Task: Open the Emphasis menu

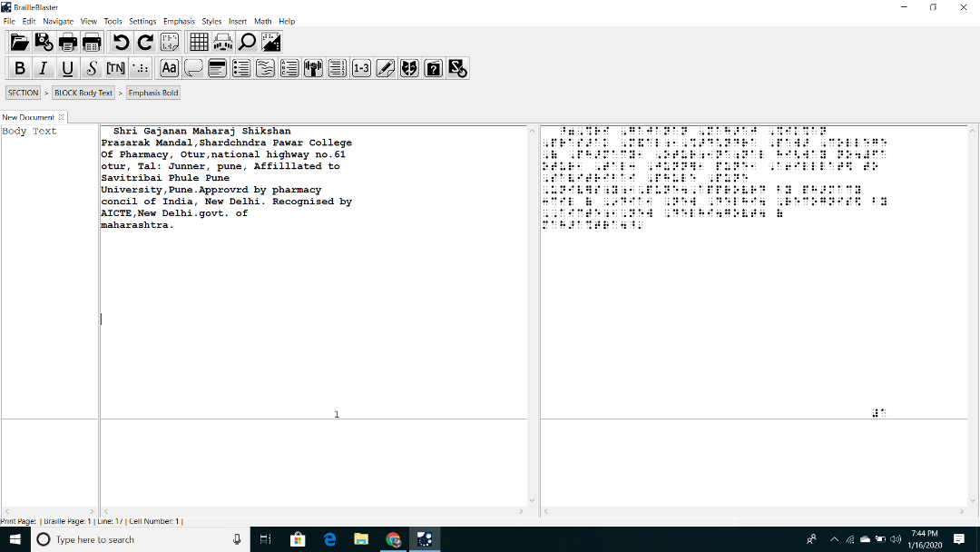Action: 179,21
